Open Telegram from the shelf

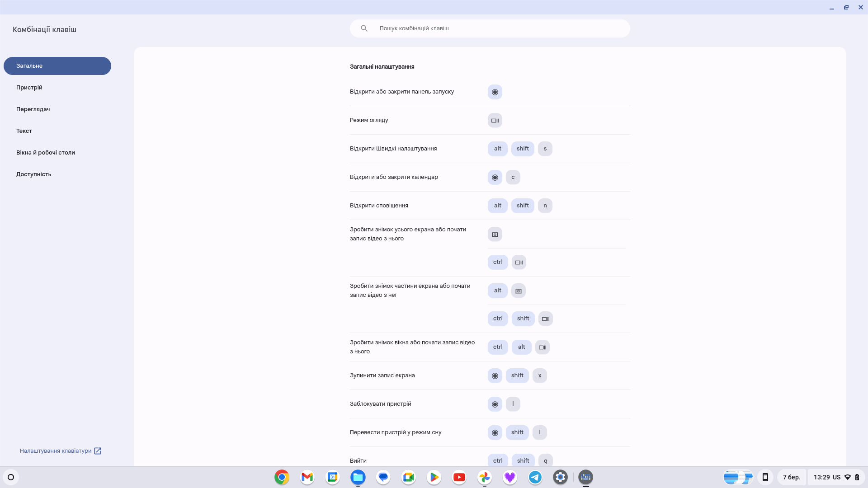pos(535,477)
